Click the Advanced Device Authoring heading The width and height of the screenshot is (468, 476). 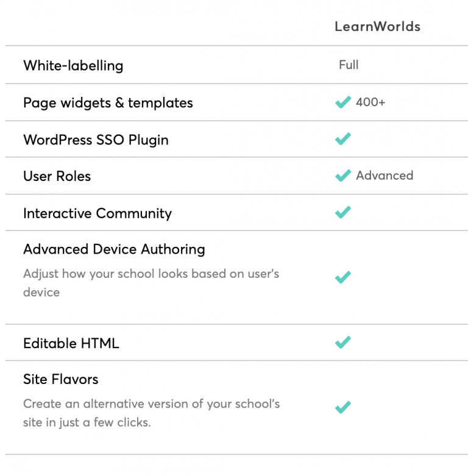tap(114, 249)
